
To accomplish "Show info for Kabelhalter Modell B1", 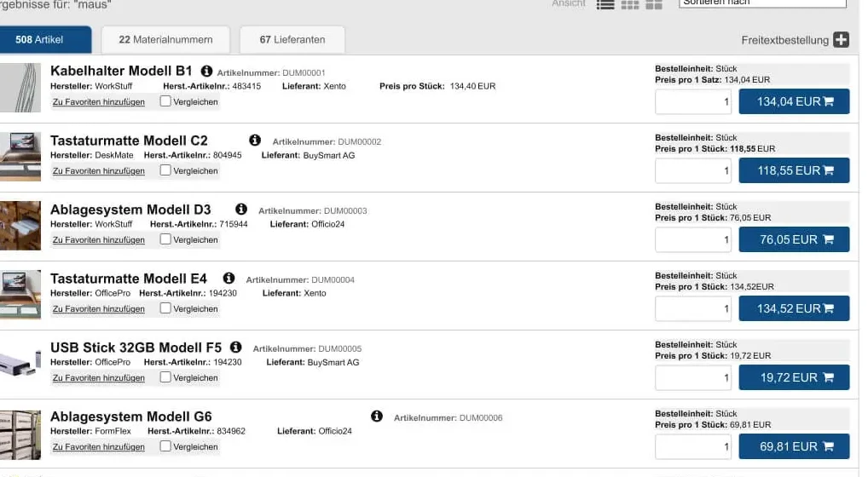I will pos(206,71).
